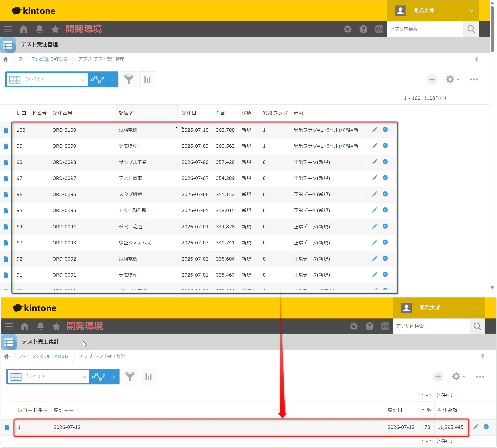This screenshot has width=497, height=448.
Task: Open the kSQL BATCH2 space link at top
Action: click(53, 59)
